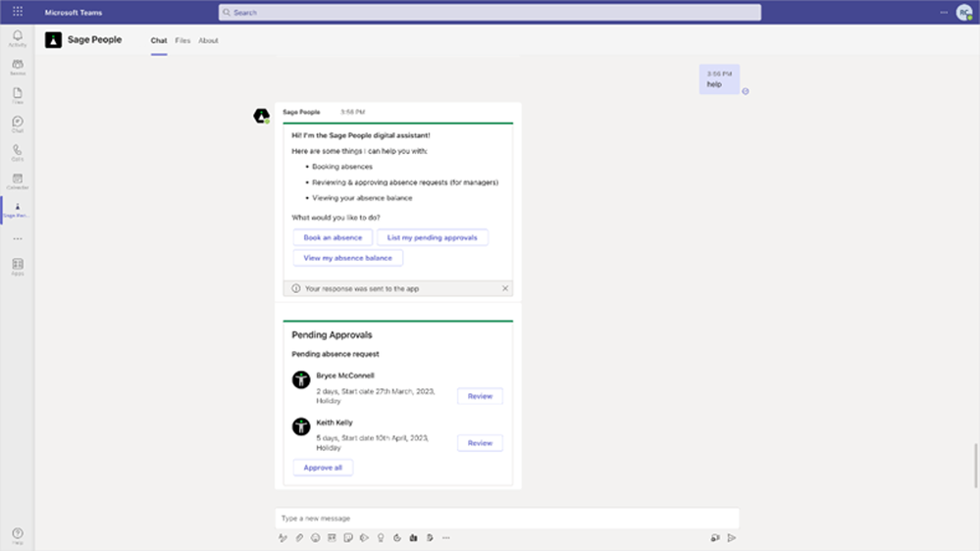Click the Type a new message field
Image resolution: width=980 pixels, height=551 pixels.
tap(507, 519)
